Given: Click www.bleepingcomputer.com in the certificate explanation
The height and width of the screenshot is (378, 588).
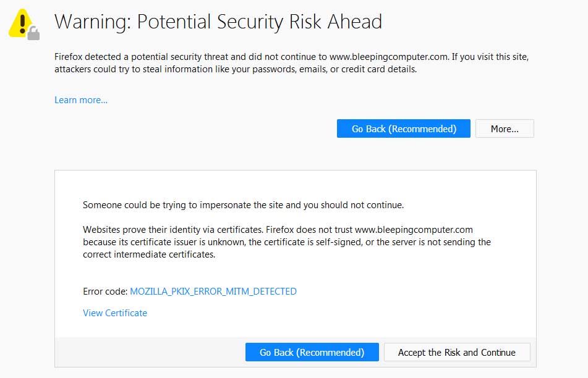Looking at the screenshot, I should click(414, 230).
